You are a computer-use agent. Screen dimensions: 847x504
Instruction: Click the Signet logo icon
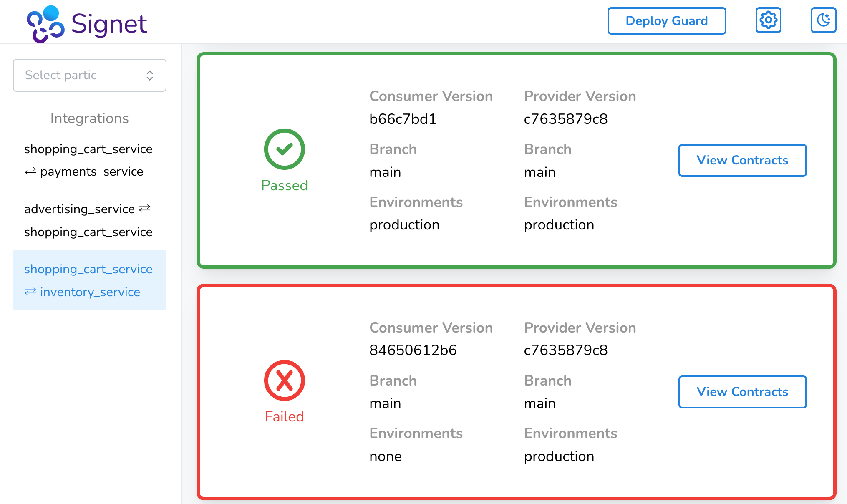[x=45, y=24]
